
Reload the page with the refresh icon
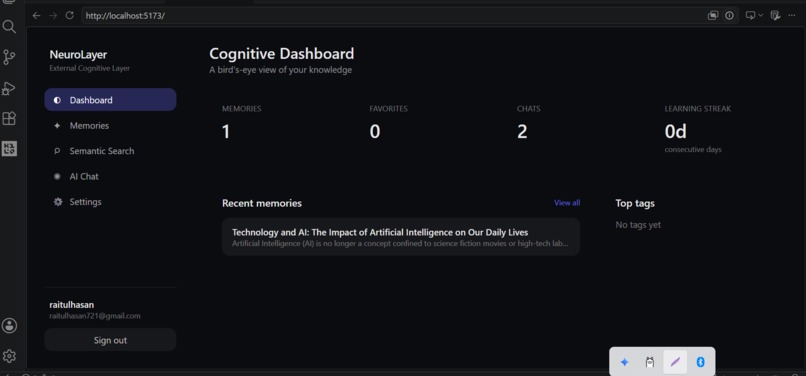[69, 15]
